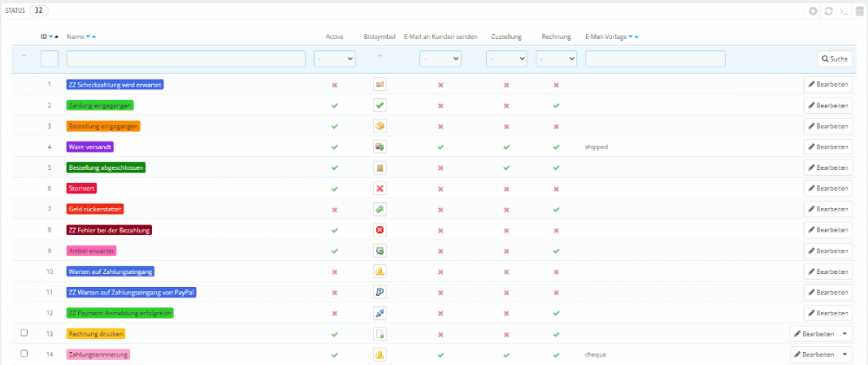
Task: Click Bearbeiten for Ware versandt
Action: point(827,147)
